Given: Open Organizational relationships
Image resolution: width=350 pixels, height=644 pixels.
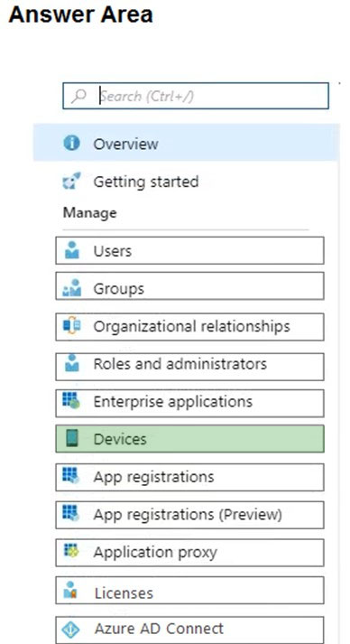Looking at the screenshot, I should (189, 327).
